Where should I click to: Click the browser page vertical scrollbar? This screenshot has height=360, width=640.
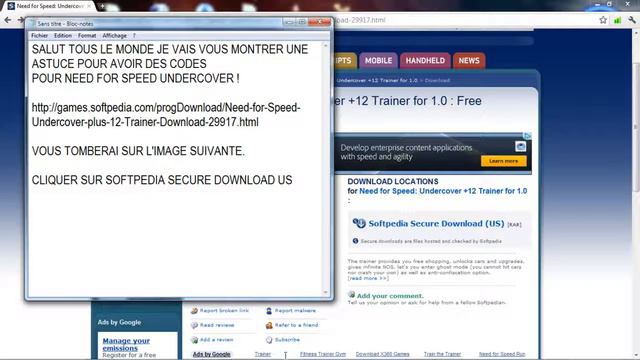tap(636, 127)
